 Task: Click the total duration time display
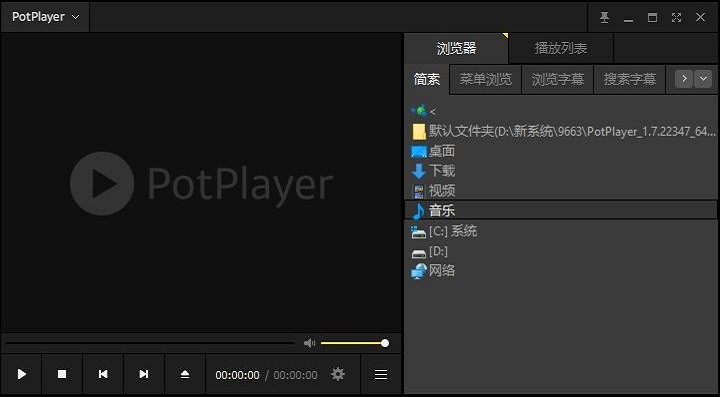(295, 375)
